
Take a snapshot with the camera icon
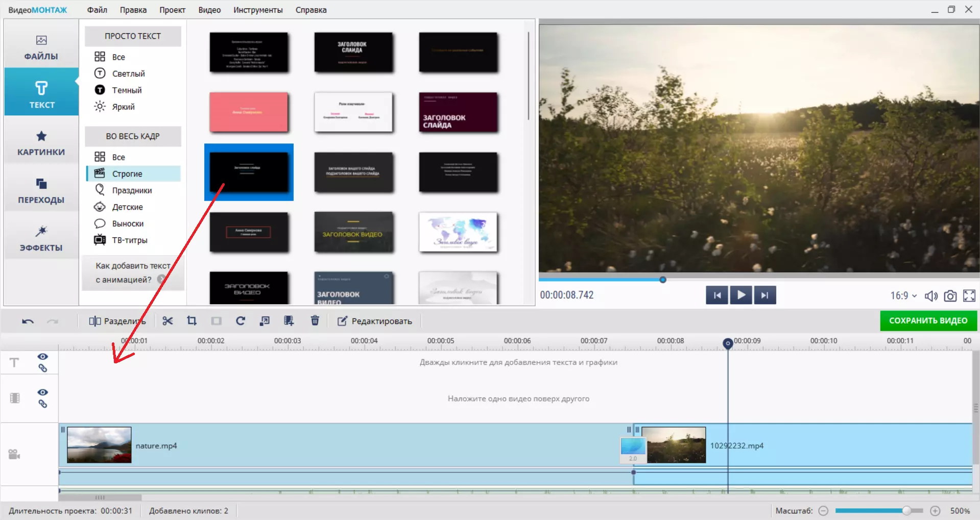[x=950, y=295]
